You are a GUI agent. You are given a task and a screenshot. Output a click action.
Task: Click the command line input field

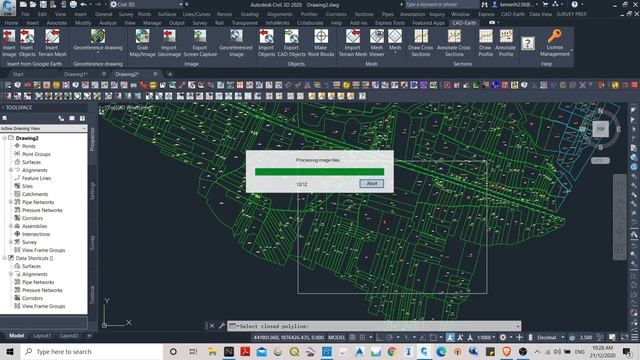click(374, 326)
